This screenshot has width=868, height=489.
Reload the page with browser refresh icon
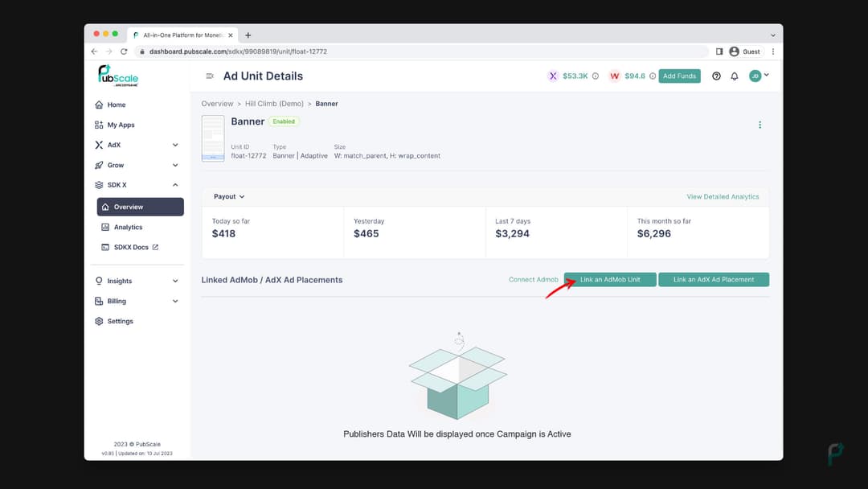[x=124, y=51]
